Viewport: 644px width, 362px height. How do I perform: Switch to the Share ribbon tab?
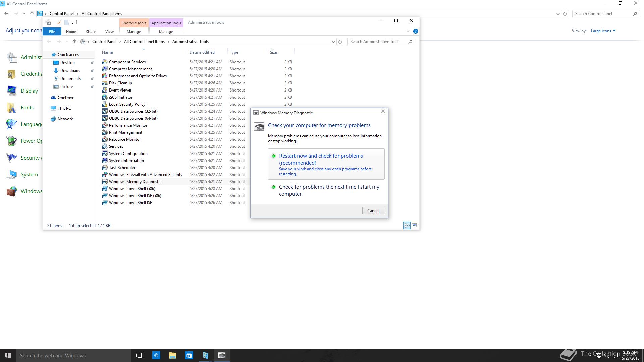tap(91, 32)
